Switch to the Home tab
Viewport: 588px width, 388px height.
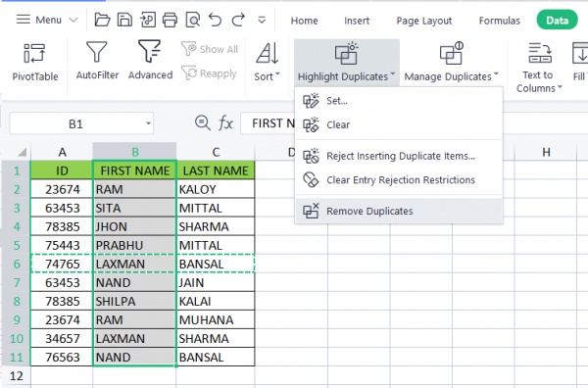tap(304, 21)
